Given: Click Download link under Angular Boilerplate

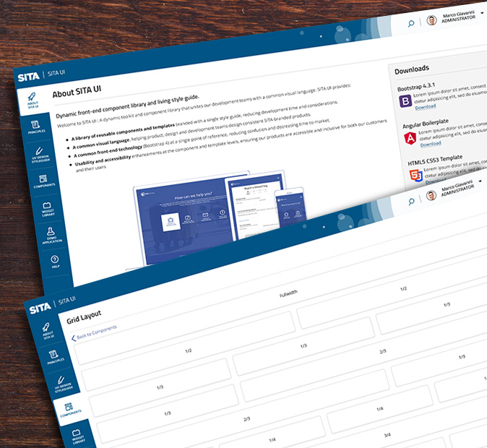Looking at the screenshot, I should click(431, 143).
